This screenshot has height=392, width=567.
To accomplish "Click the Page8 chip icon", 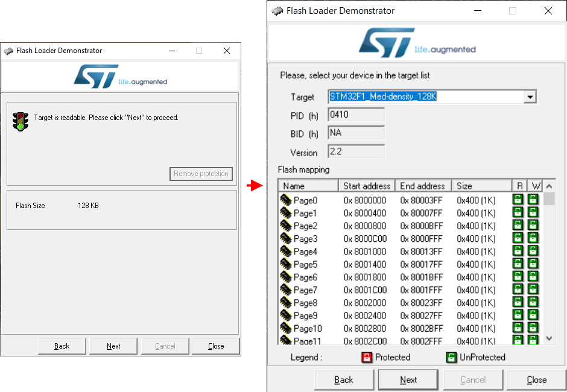I will pyautogui.click(x=286, y=302).
